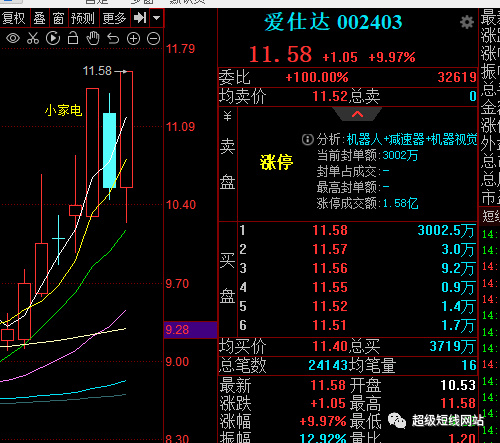500x443 pixels.
Task: Click the 11.79 price axis label
Action: (180, 49)
